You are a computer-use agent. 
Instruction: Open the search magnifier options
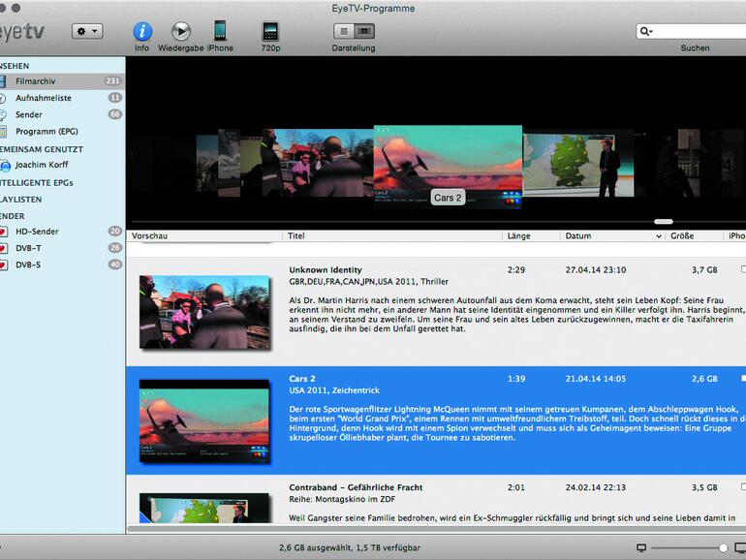pos(645,31)
